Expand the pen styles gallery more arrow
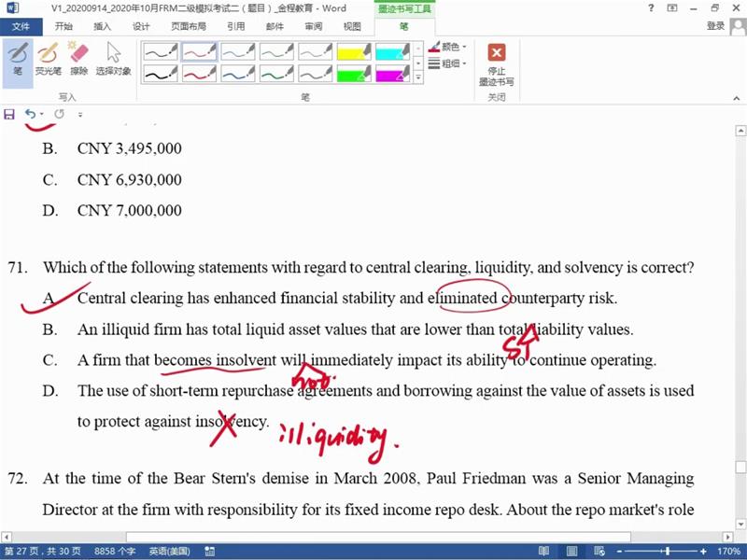The width and height of the screenshot is (747, 560). point(416,77)
